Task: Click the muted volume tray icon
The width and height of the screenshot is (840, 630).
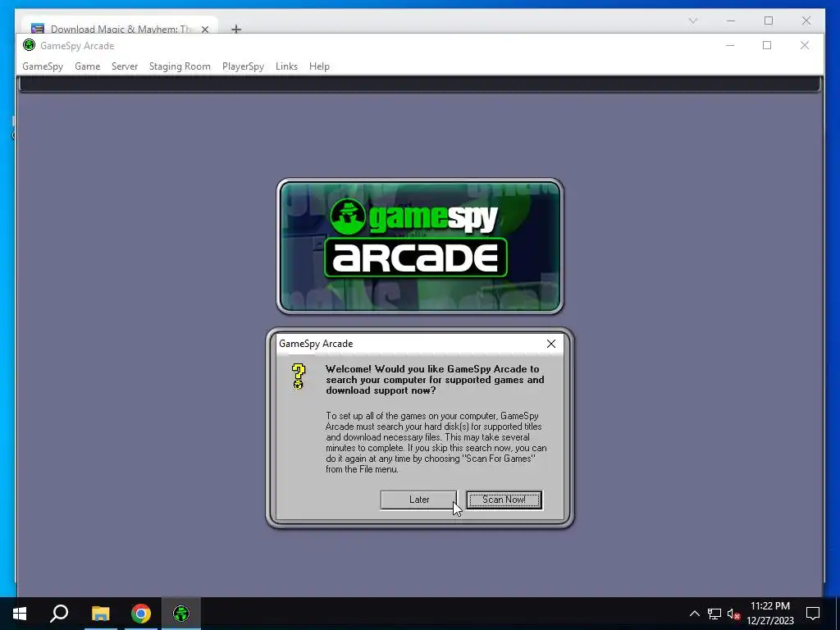Action: click(733, 614)
